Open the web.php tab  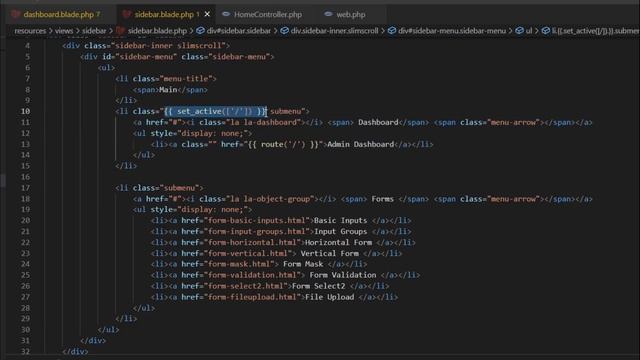(351, 15)
